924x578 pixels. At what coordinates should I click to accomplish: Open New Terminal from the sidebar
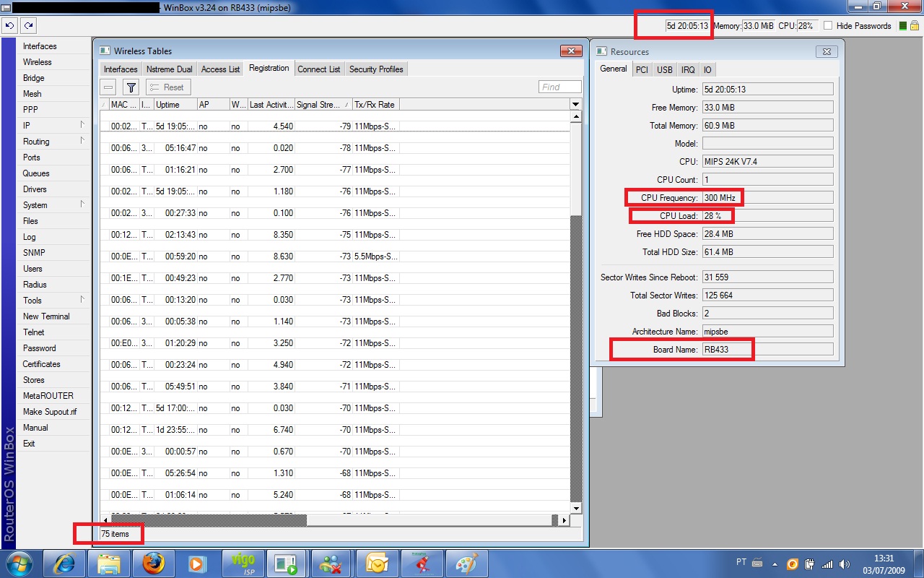pos(46,316)
